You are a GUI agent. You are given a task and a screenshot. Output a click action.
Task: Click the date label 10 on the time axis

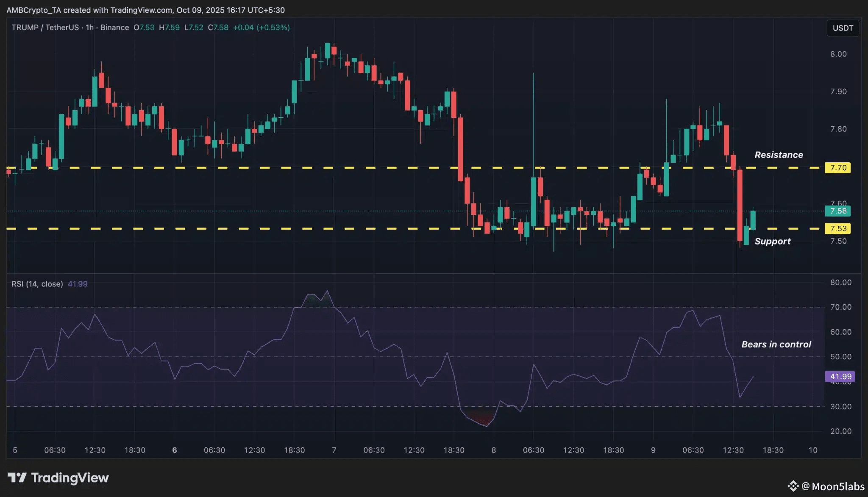812,450
